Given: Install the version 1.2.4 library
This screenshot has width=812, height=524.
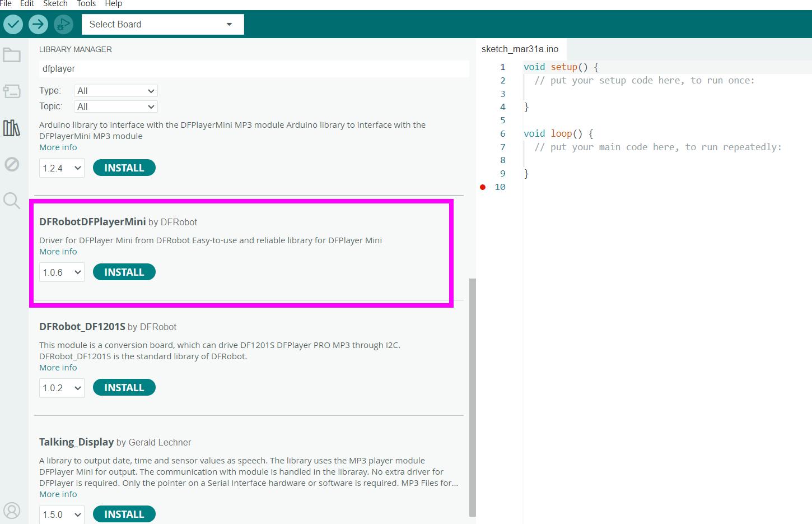Looking at the screenshot, I should tap(124, 168).
